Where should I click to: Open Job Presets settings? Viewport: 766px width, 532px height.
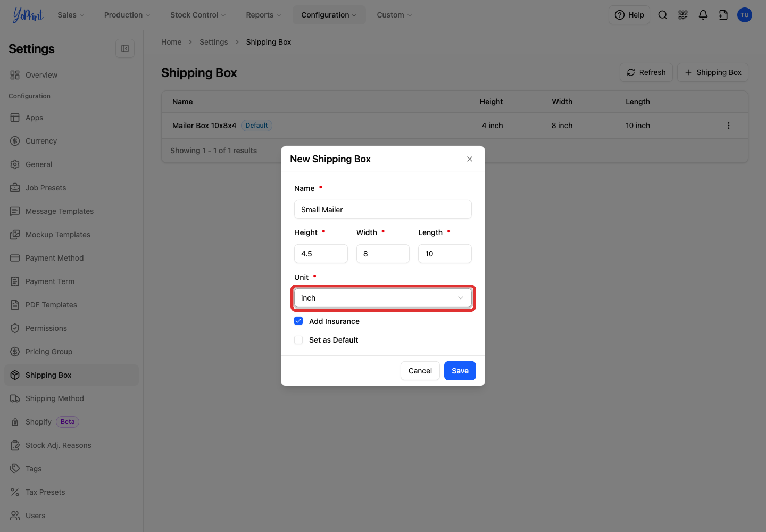click(71, 188)
